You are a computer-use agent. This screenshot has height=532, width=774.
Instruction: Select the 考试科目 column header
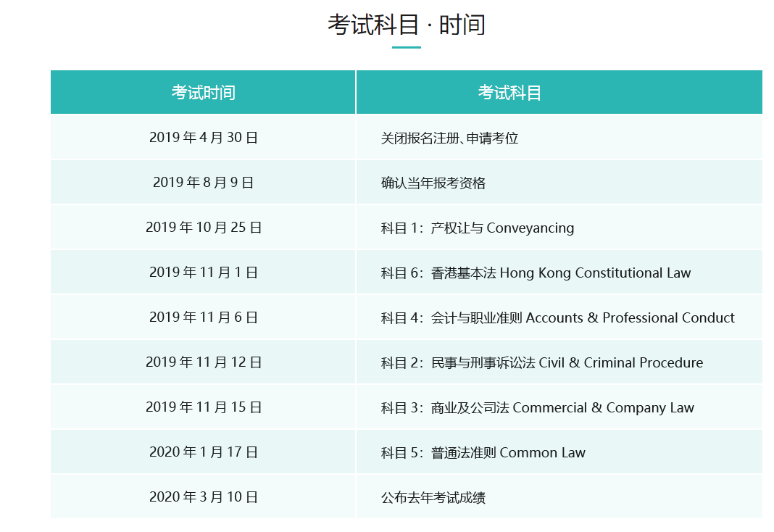pyautogui.click(x=509, y=93)
